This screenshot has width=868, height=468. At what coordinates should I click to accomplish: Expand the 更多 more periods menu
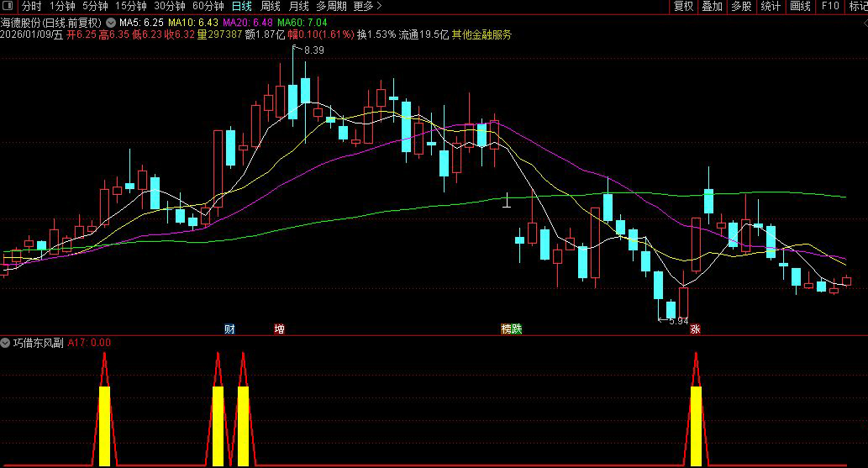[x=367, y=6]
